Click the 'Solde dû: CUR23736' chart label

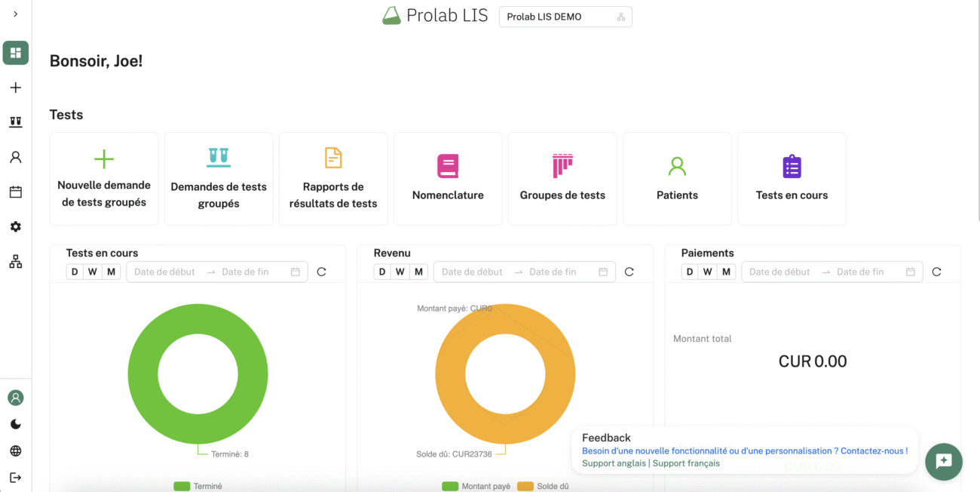(454, 454)
